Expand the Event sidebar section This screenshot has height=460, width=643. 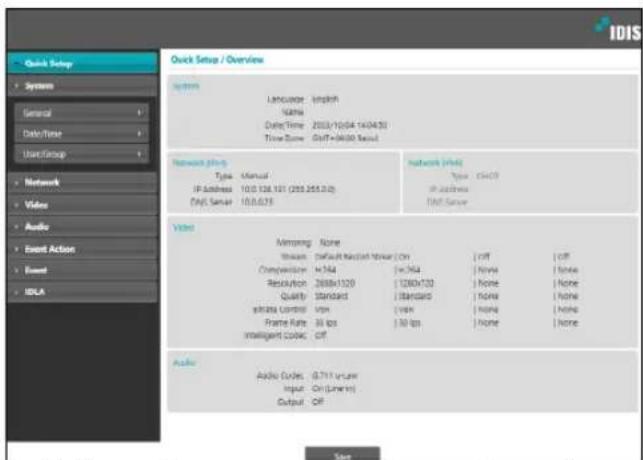point(82,270)
